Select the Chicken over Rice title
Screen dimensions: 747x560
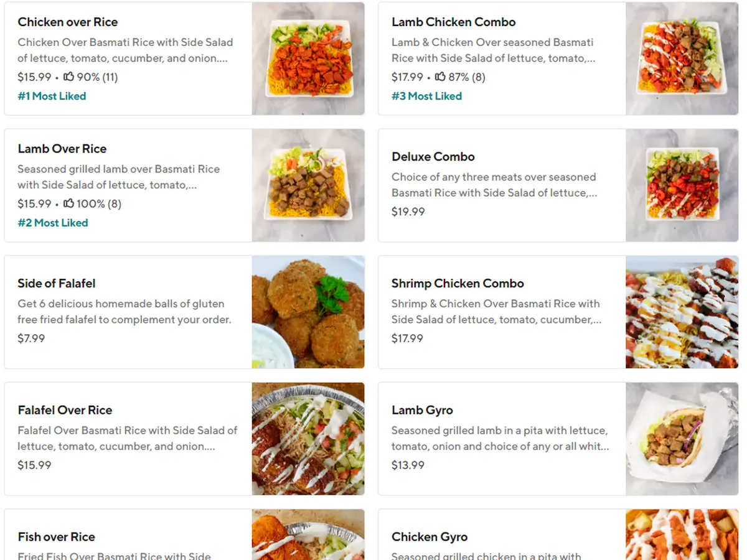[67, 22]
